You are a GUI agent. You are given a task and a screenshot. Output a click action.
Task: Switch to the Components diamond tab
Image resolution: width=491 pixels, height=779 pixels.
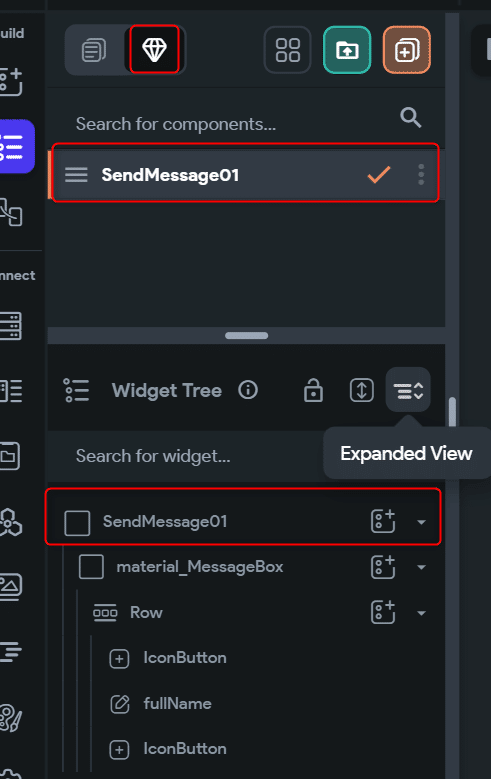pyautogui.click(x=154, y=50)
